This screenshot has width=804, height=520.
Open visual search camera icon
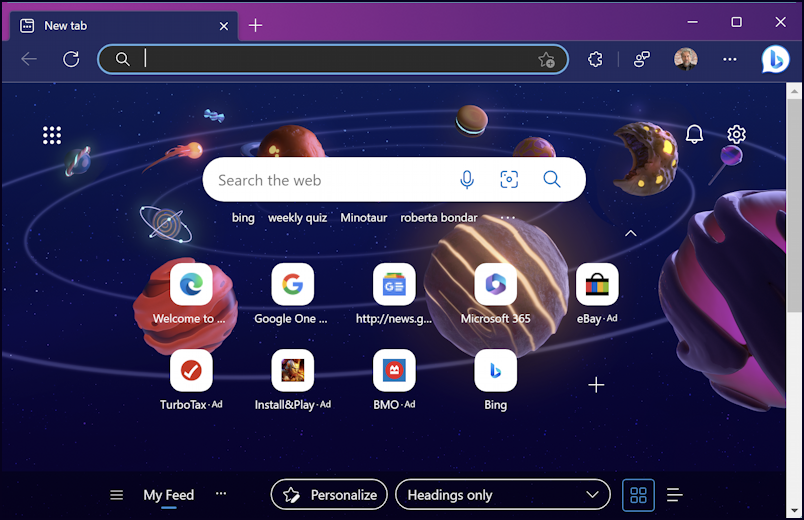[509, 179]
